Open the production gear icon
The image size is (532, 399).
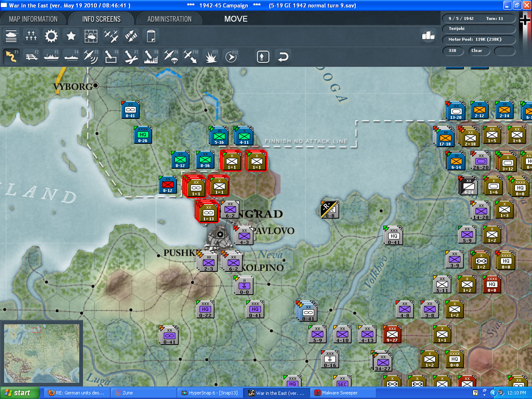click(51, 36)
